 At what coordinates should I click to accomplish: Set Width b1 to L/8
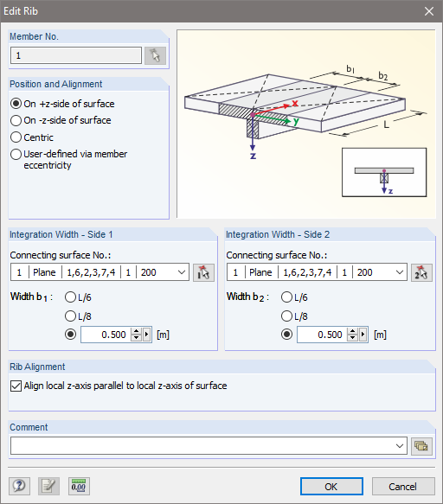tap(78, 316)
